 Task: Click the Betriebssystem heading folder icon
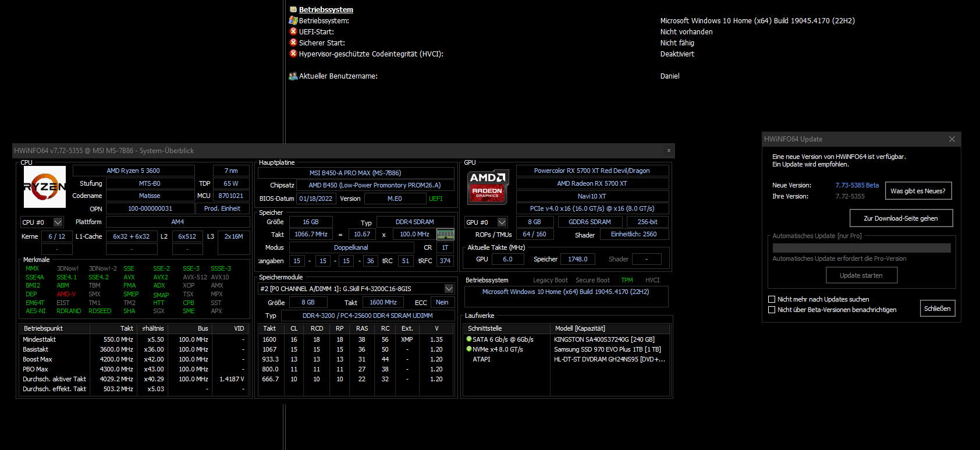click(x=293, y=9)
